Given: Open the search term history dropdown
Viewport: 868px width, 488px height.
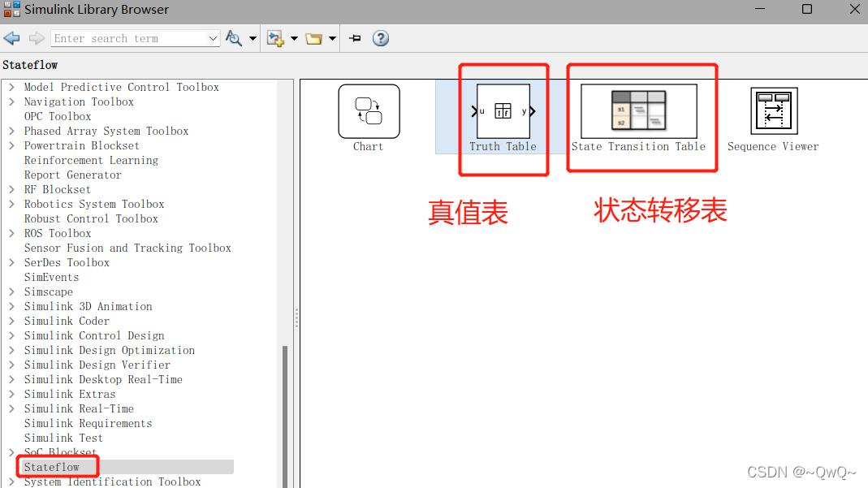Looking at the screenshot, I should (213, 38).
